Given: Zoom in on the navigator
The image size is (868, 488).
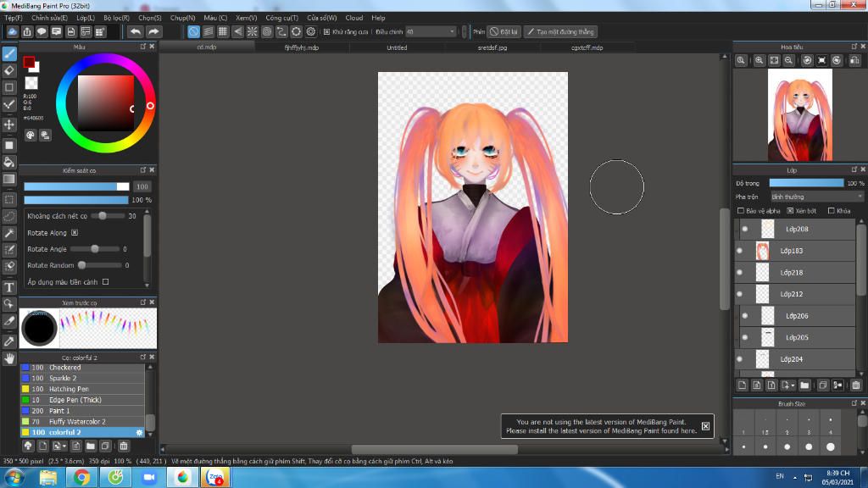Looking at the screenshot, I should [x=759, y=60].
